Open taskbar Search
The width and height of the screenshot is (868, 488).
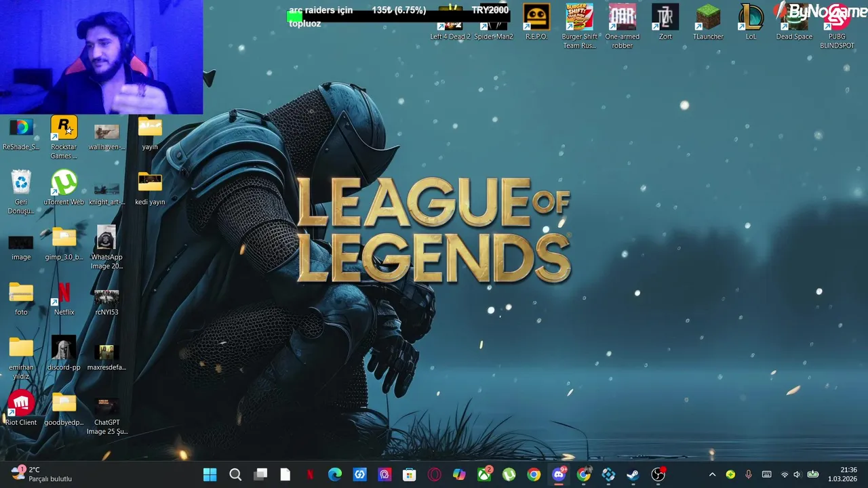point(235,474)
